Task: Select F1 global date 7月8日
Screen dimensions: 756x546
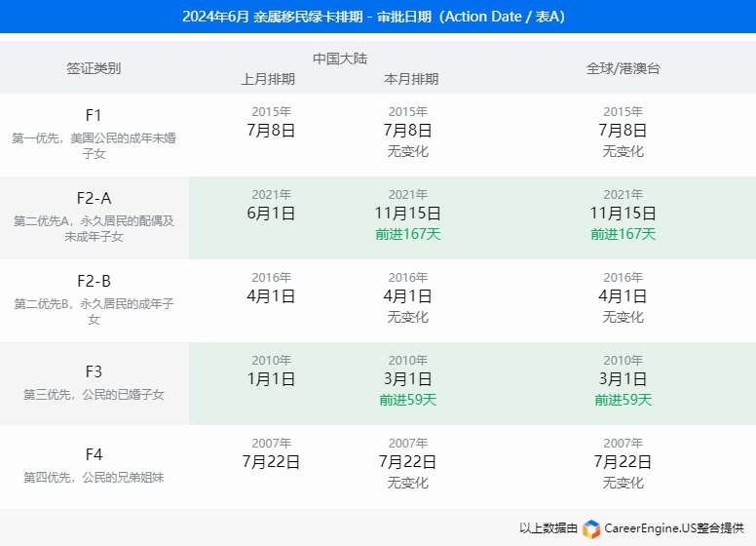Action: [x=623, y=131]
